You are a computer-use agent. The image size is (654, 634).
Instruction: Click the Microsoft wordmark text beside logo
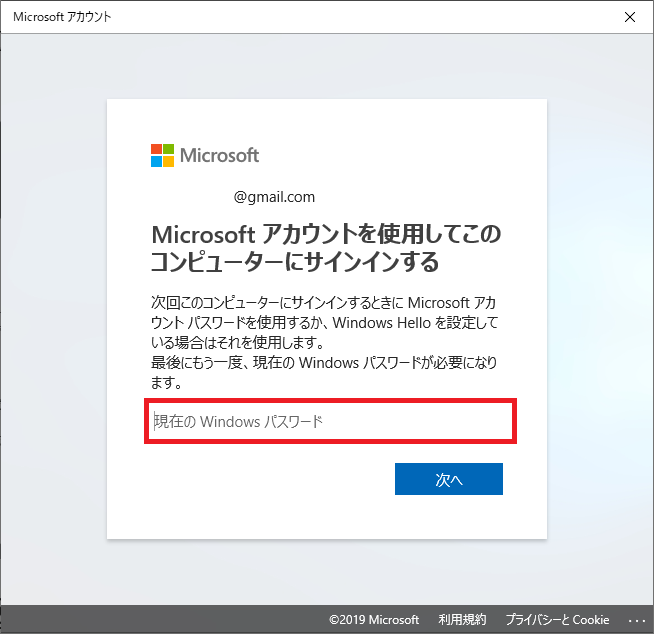(x=219, y=155)
